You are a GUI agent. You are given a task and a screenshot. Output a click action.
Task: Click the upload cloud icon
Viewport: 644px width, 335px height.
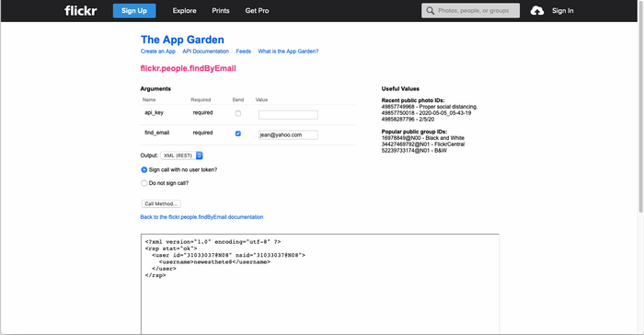[x=536, y=11]
